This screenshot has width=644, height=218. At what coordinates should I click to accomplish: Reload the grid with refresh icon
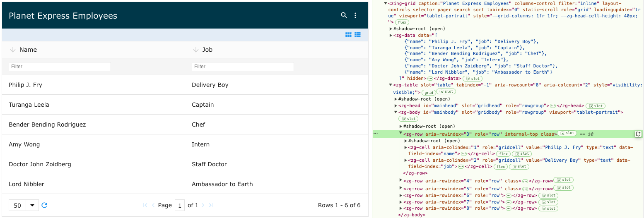(x=44, y=205)
